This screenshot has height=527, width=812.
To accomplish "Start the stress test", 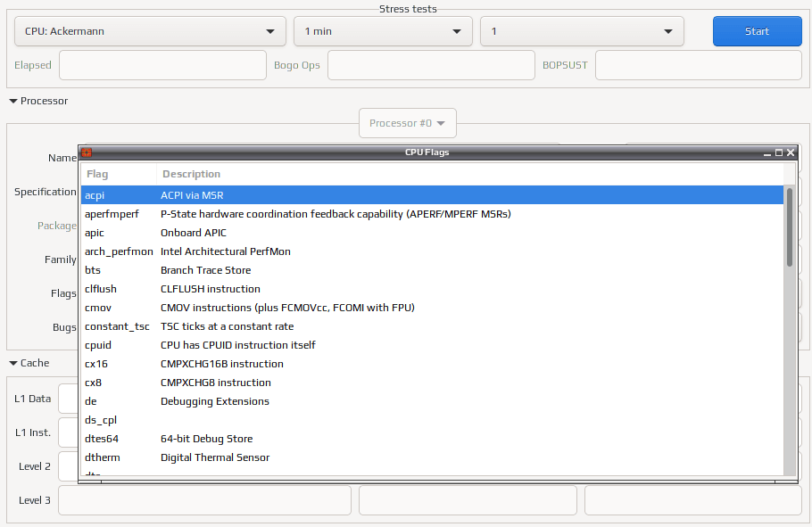I will click(x=757, y=31).
